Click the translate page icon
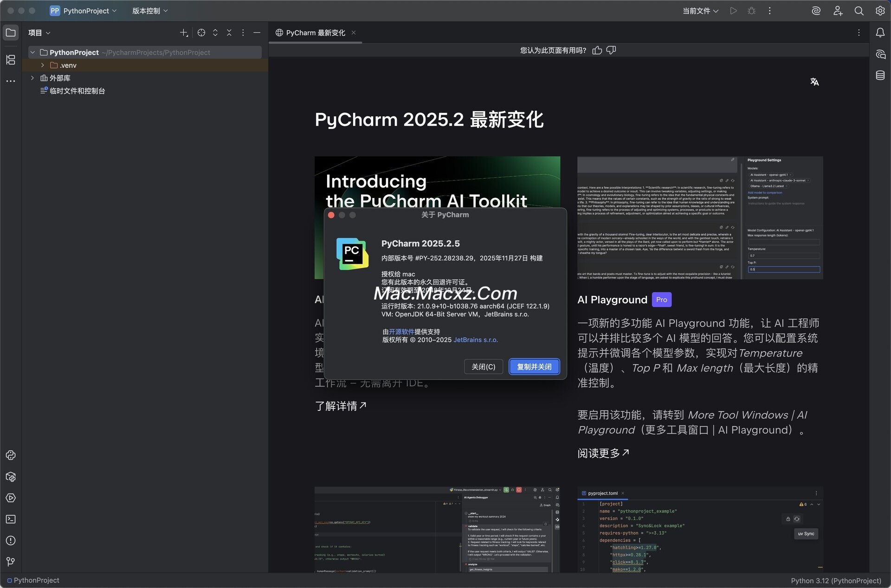 [x=814, y=82]
